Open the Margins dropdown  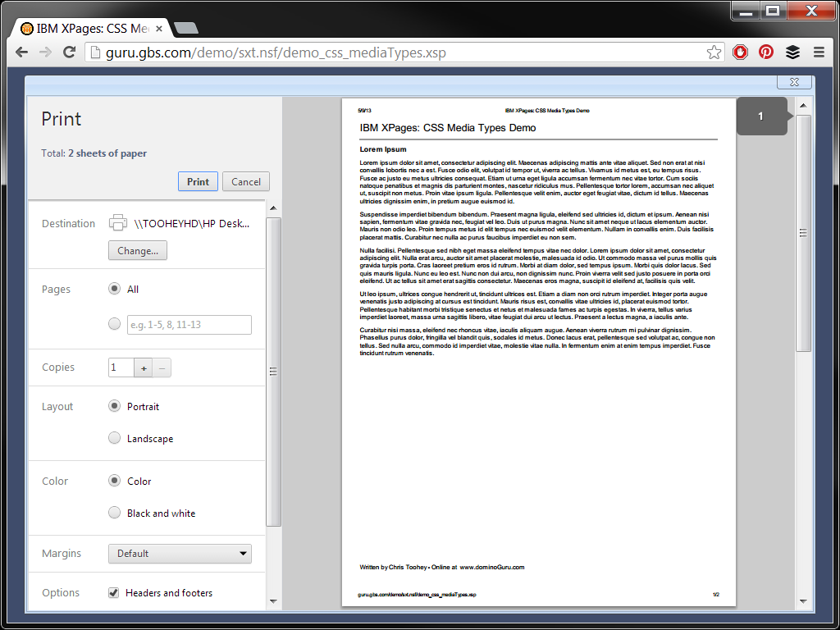(x=180, y=554)
